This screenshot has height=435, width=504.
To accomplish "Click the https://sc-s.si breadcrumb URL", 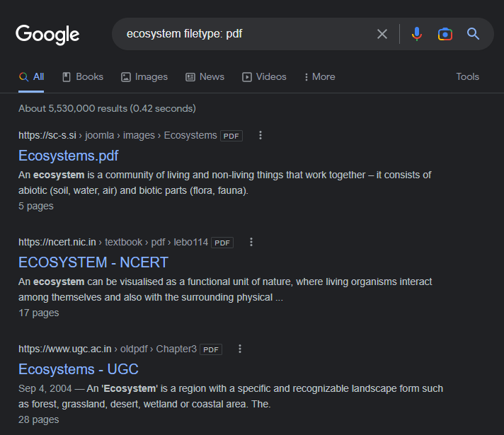I will [47, 135].
